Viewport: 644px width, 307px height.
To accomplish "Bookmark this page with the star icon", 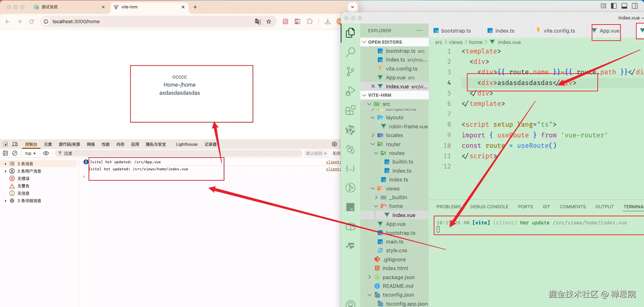I will point(269,21).
